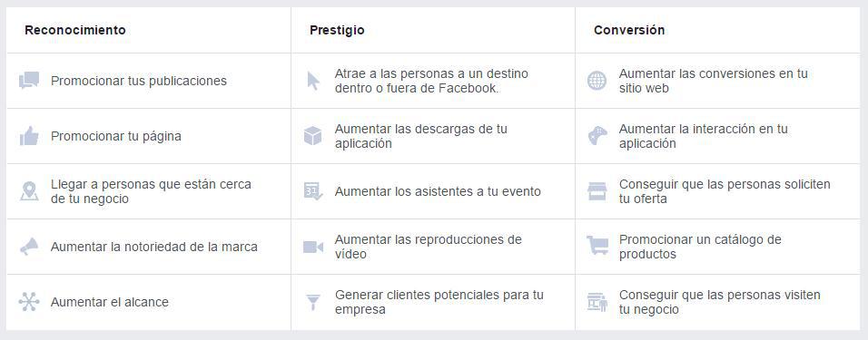This screenshot has height=340, width=868.
Task: Click the network nodes icon for Aumentar el alcance
Action: [x=29, y=302]
